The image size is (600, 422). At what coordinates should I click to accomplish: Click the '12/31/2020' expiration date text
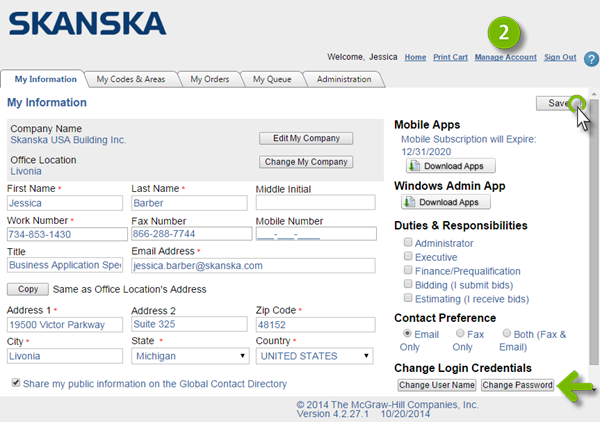point(426,152)
